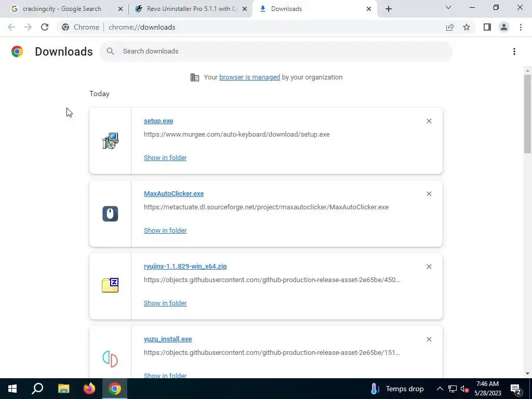Click the ryujinx zip archive icon

click(110, 285)
